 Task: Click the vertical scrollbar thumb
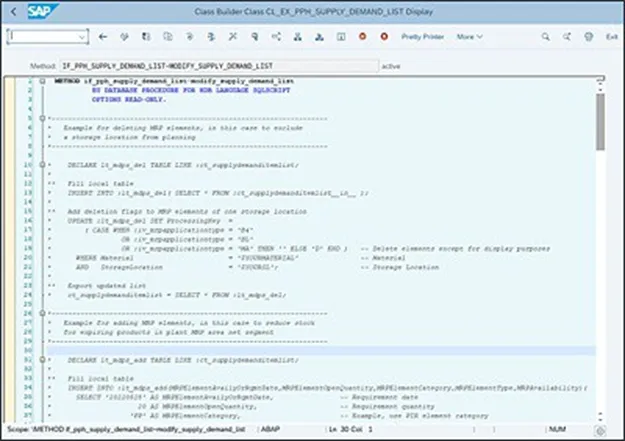click(x=600, y=122)
